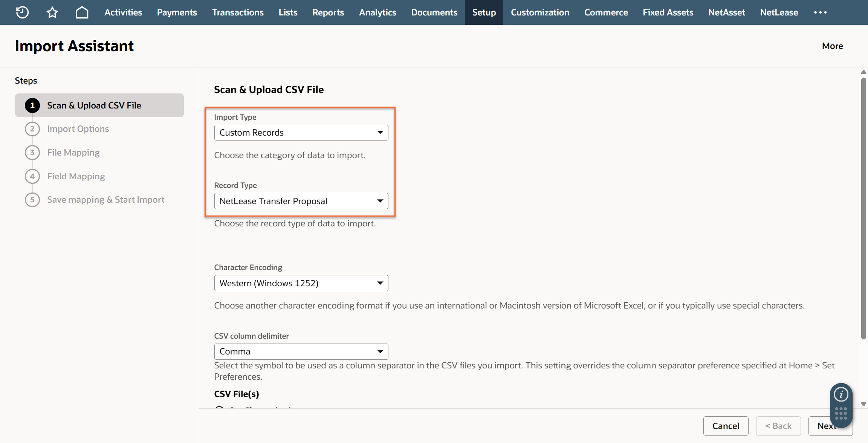The image size is (868, 443).
Task: Click the More link
Action: click(832, 46)
